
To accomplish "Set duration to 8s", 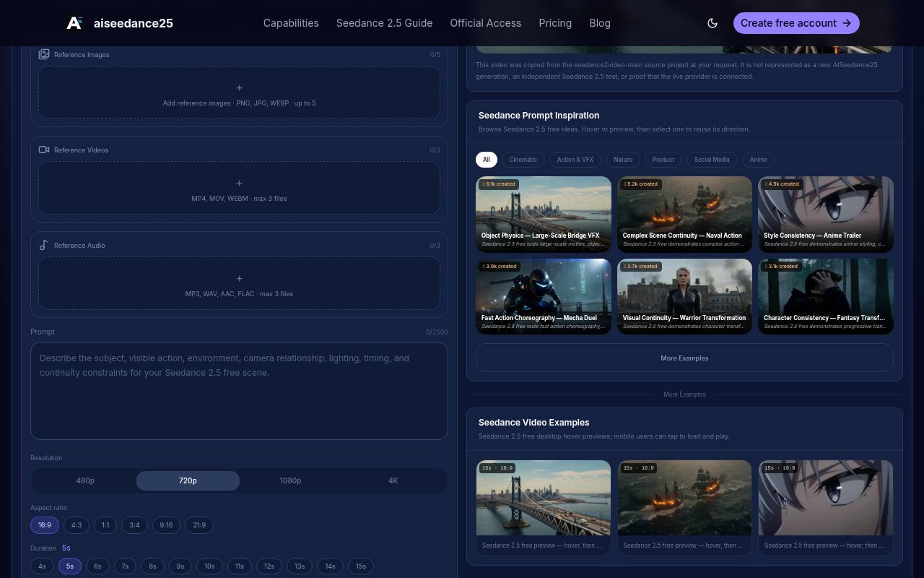I will click(152, 566).
